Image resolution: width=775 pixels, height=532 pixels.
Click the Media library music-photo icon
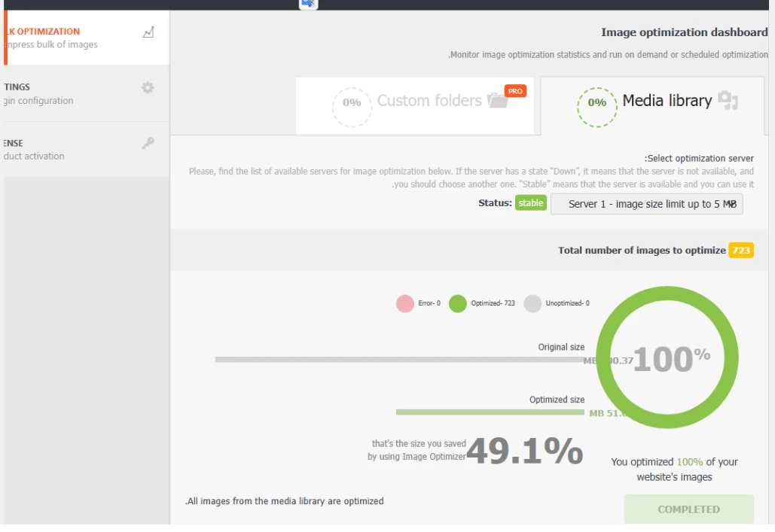coord(728,101)
